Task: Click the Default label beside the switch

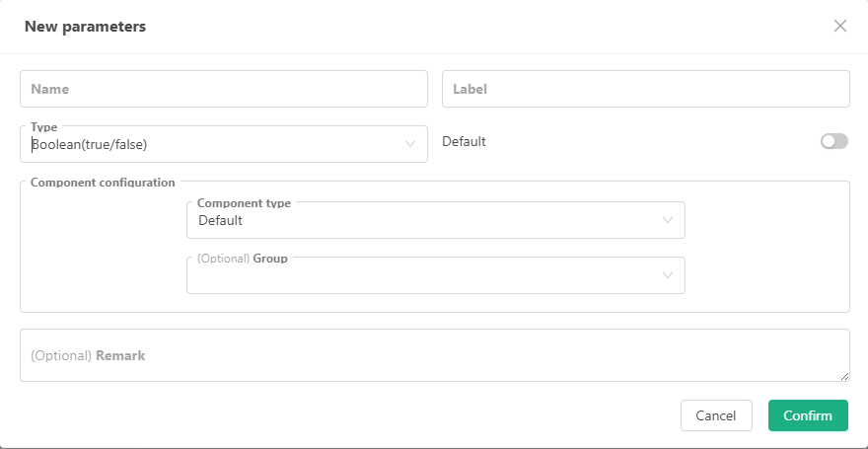Action: point(464,142)
